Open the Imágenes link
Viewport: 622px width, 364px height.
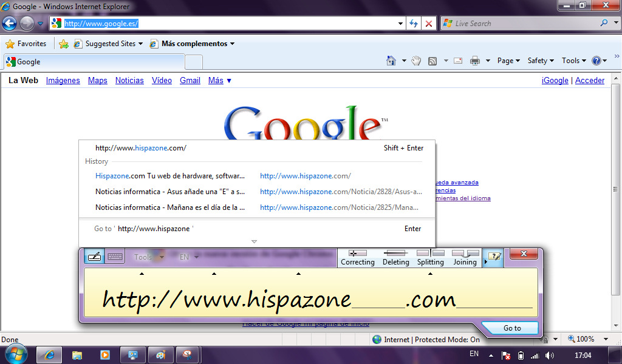click(x=63, y=80)
